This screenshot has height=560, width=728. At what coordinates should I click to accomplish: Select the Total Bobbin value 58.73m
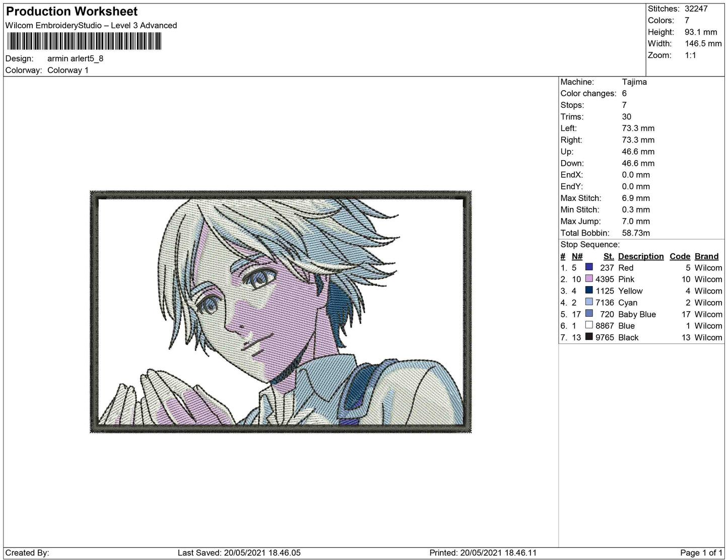tap(636, 233)
